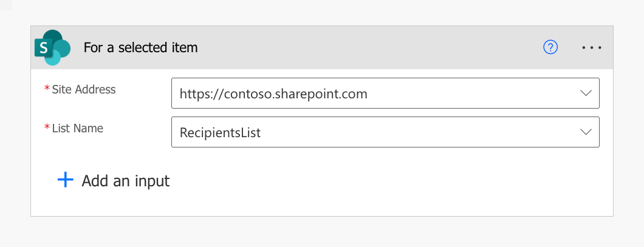Image resolution: width=644 pixels, height=247 pixels.
Task: Click the 'List Name' field label
Action: point(78,128)
